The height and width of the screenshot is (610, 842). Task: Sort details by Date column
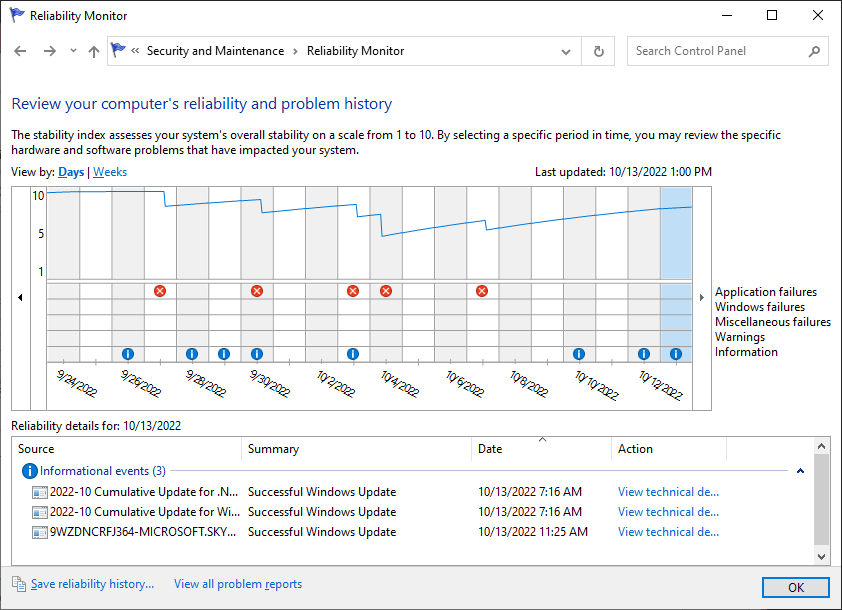tap(541, 449)
